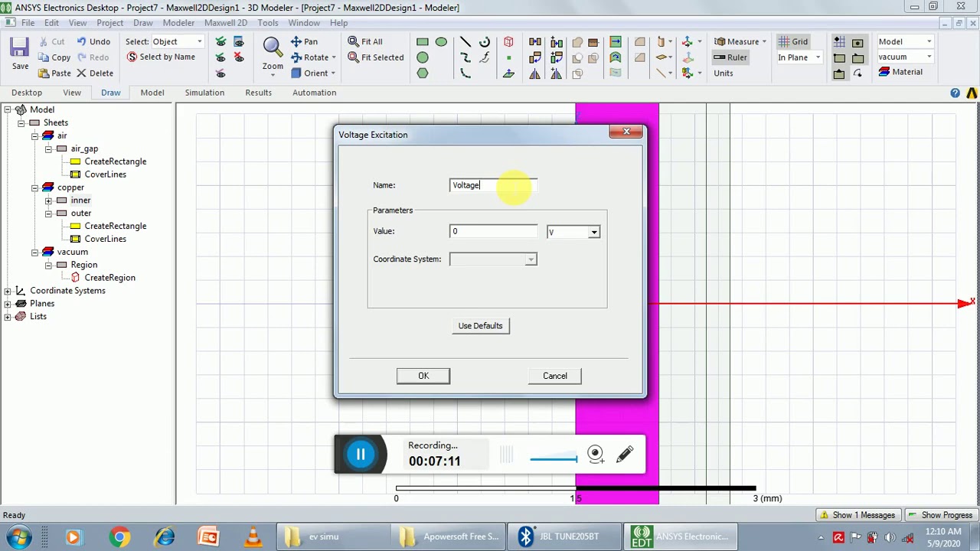This screenshot has height=551, width=980.
Task: Click the help question mark icon
Action: 955,93
